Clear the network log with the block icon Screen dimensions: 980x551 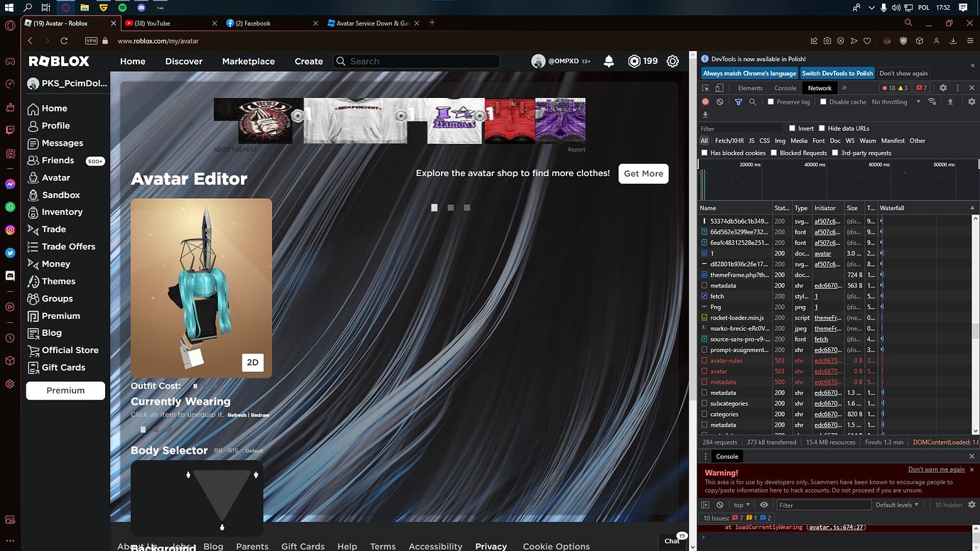click(719, 102)
